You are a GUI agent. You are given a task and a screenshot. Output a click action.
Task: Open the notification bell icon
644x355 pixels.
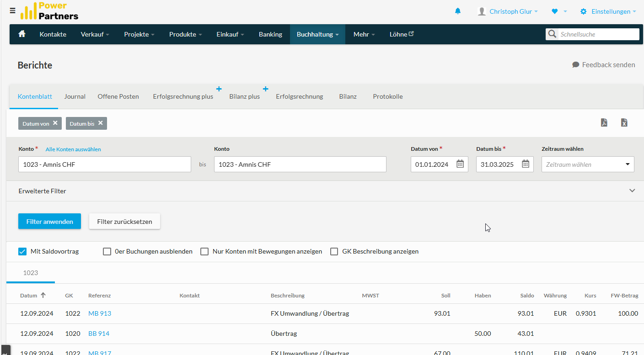[458, 11]
